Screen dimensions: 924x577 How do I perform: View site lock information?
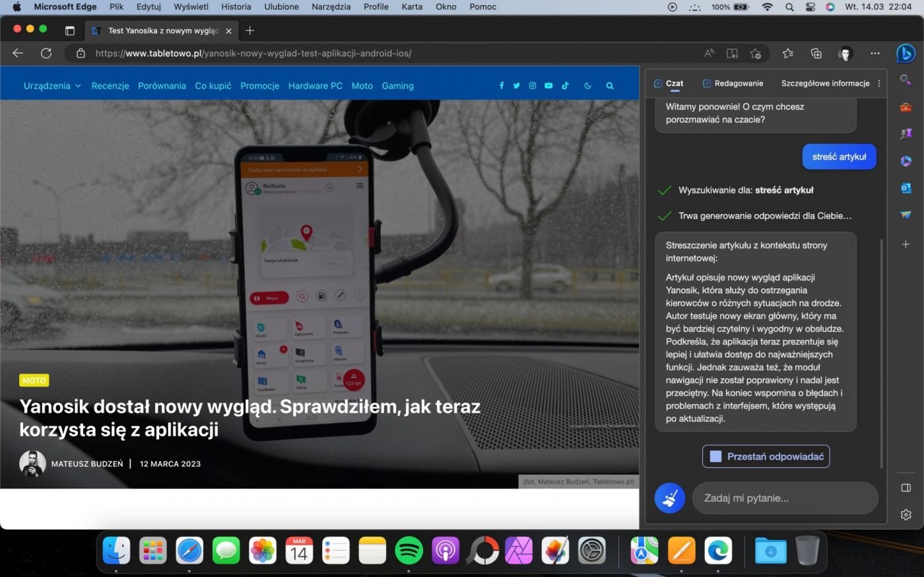(81, 53)
